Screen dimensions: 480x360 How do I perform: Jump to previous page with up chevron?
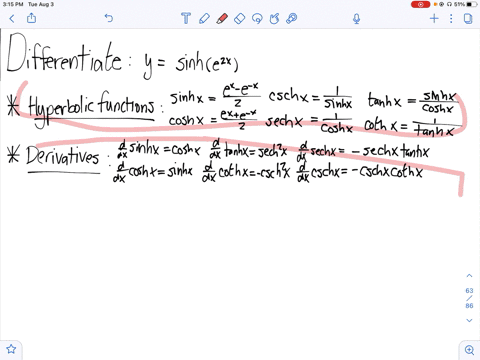pos(469,276)
